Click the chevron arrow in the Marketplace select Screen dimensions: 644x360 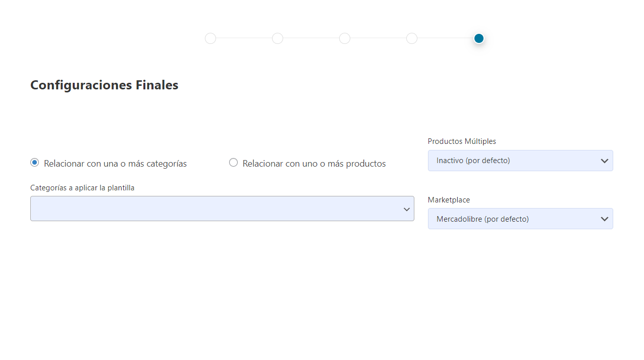point(604,219)
